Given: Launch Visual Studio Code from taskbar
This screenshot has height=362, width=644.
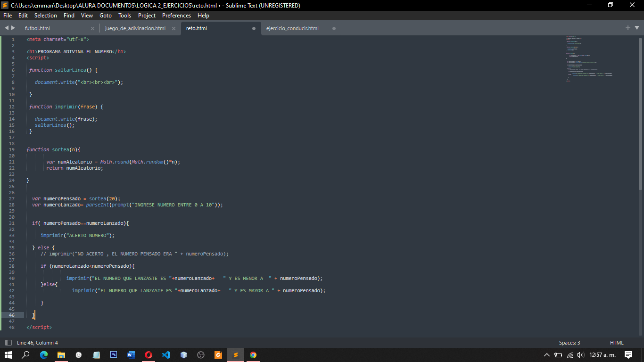Looking at the screenshot, I should click(166, 355).
